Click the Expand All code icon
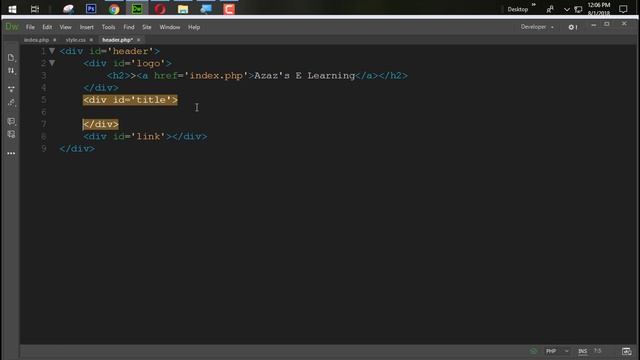The image size is (640, 360). pyautogui.click(x=11, y=89)
